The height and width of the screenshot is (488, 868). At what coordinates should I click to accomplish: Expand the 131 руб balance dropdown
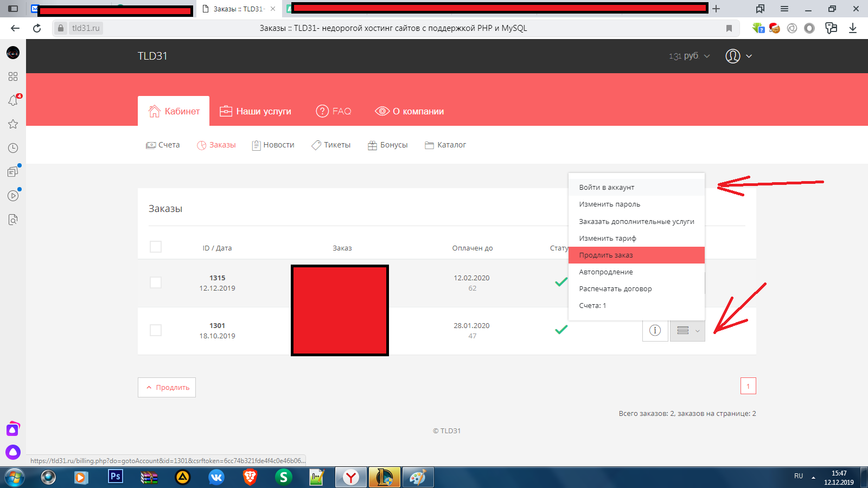(689, 56)
